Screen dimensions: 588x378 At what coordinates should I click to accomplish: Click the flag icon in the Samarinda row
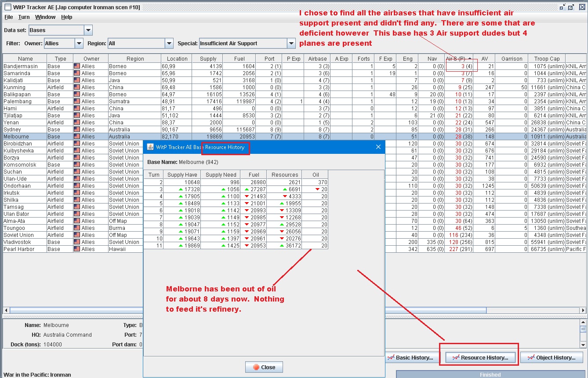point(77,73)
